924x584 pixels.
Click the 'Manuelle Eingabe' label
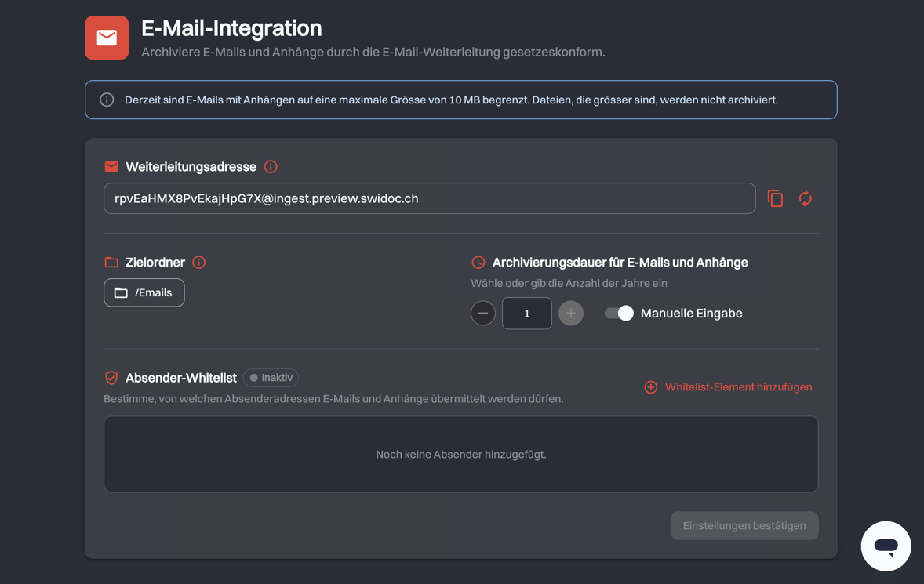click(691, 314)
